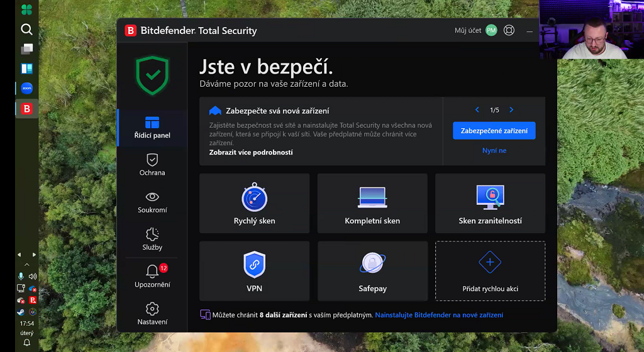Click the 17:54 clock in taskbar
Viewport: 644px width, 352px height.
click(26, 324)
